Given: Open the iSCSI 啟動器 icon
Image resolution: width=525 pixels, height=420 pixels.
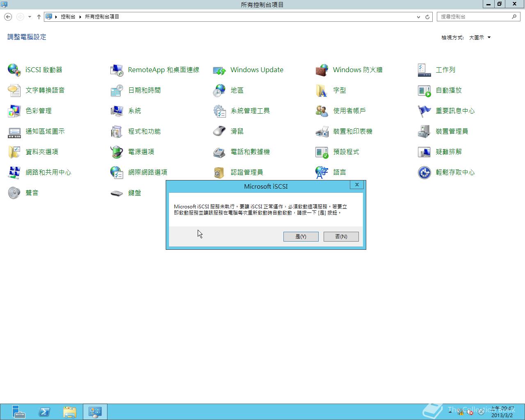Looking at the screenshot, I should [14, 70].
